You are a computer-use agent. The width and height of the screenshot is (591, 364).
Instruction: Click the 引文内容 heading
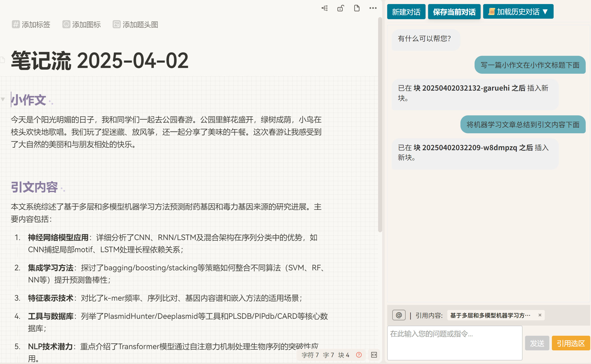(x=34, y=187)
